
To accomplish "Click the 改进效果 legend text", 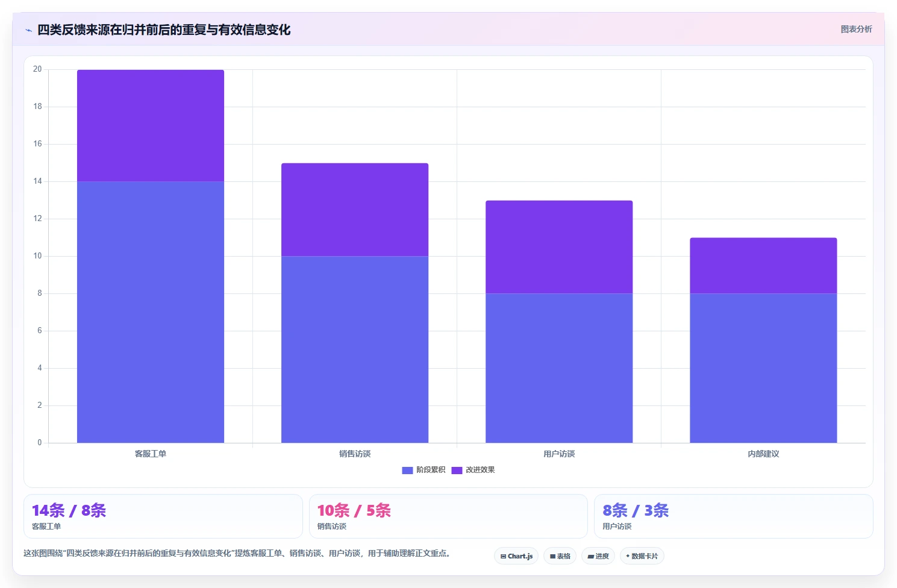I will [480, 470].
